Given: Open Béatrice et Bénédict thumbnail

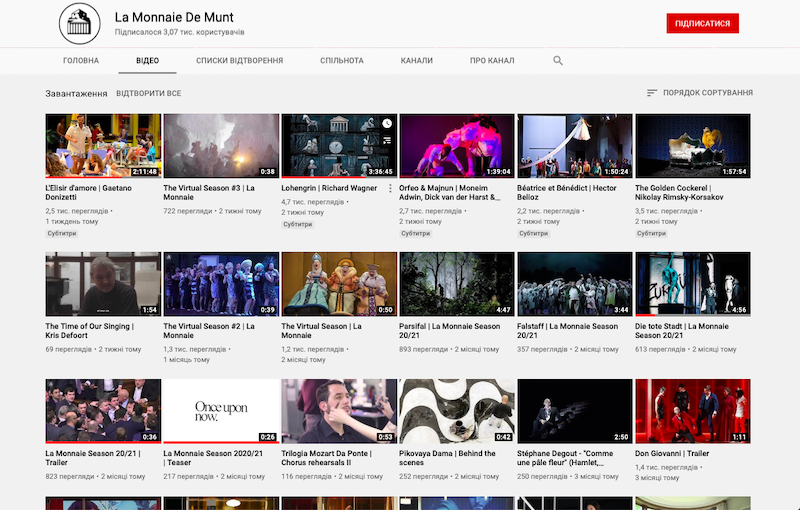Looking at the screenshot, I should pos(574,146).
